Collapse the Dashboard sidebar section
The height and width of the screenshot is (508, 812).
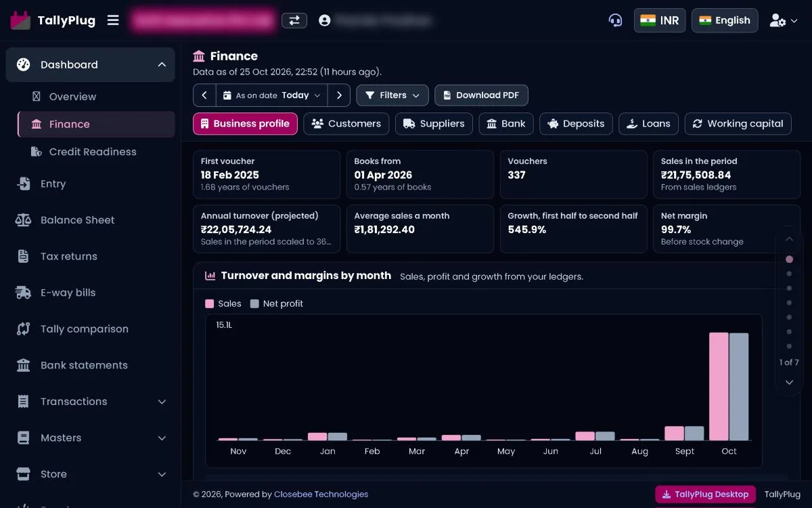tap(91, 64)
